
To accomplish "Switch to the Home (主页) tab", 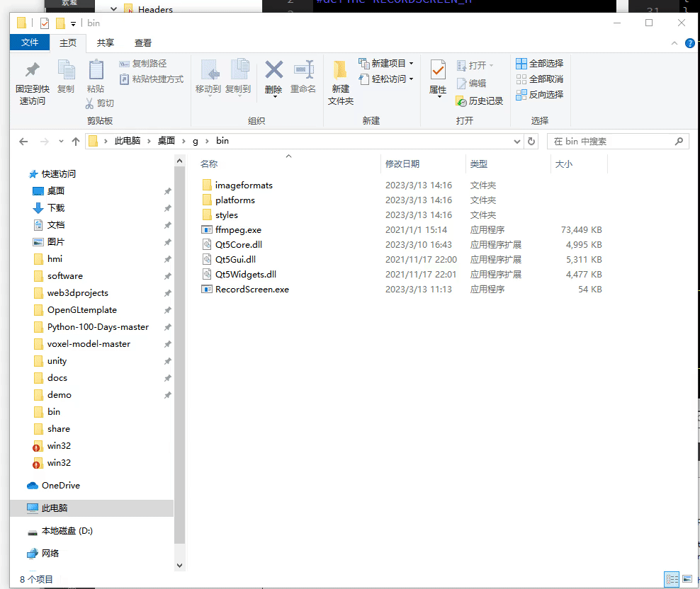I will point(68,43).
